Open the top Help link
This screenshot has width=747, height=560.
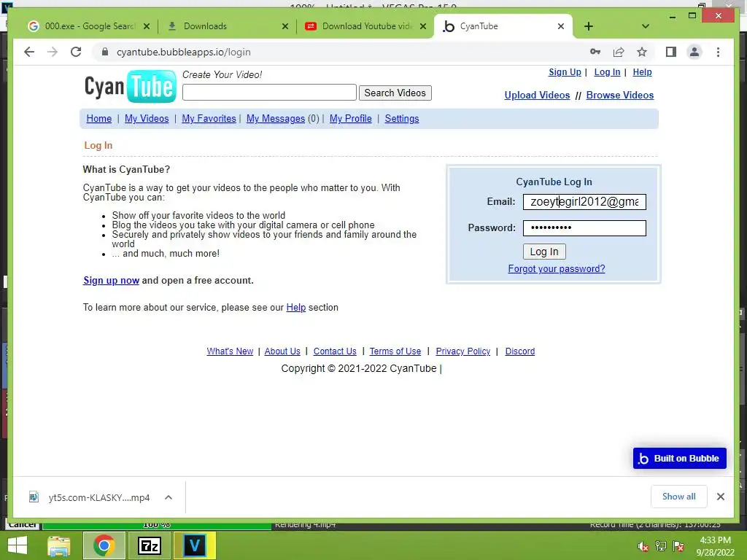pyautogui.click(x=642, y=72)
